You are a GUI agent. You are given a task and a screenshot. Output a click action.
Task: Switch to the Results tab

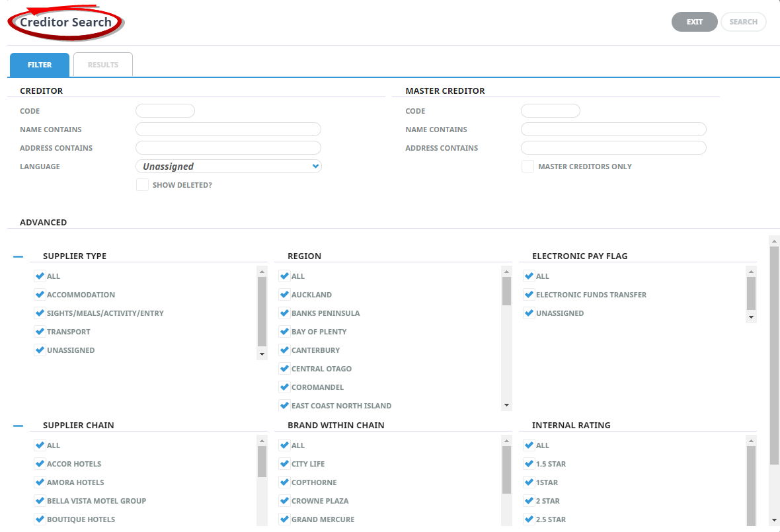pos(103,65)
